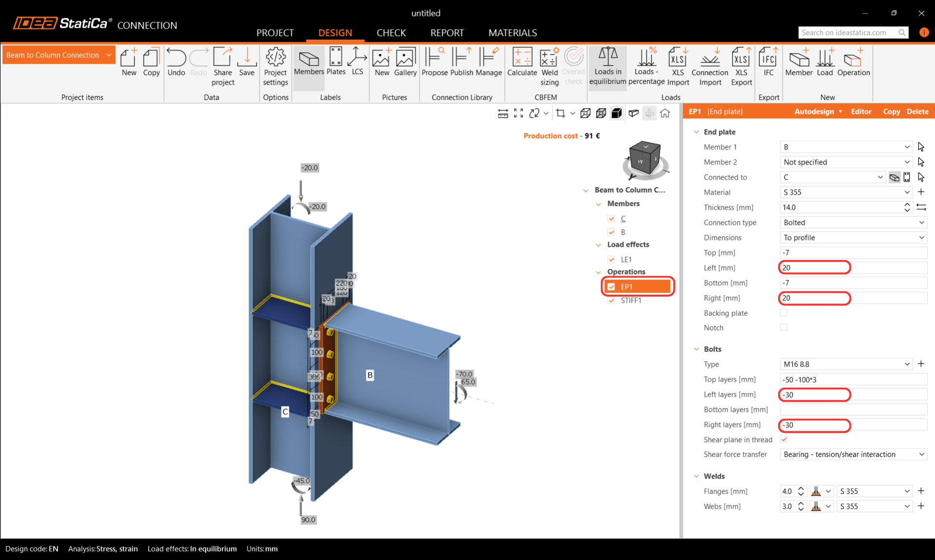
Task: Open the Material S 355 dropdown
Action: point(846,192)
